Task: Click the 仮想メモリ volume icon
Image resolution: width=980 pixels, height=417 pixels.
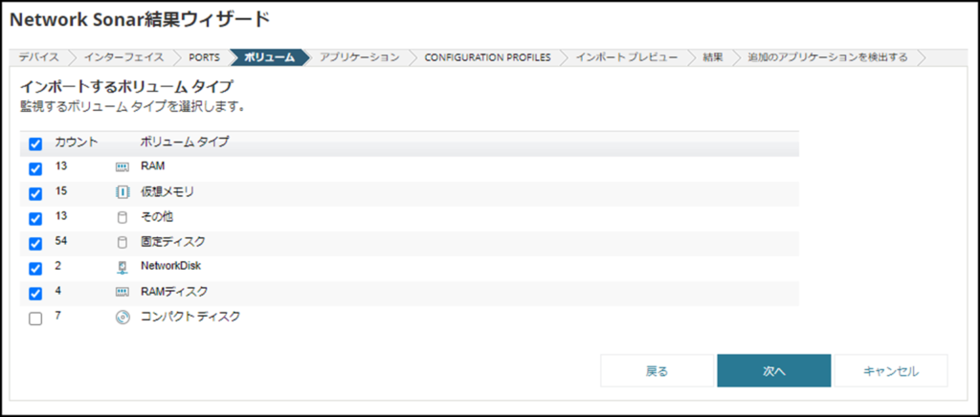Action: pos(122,193)
